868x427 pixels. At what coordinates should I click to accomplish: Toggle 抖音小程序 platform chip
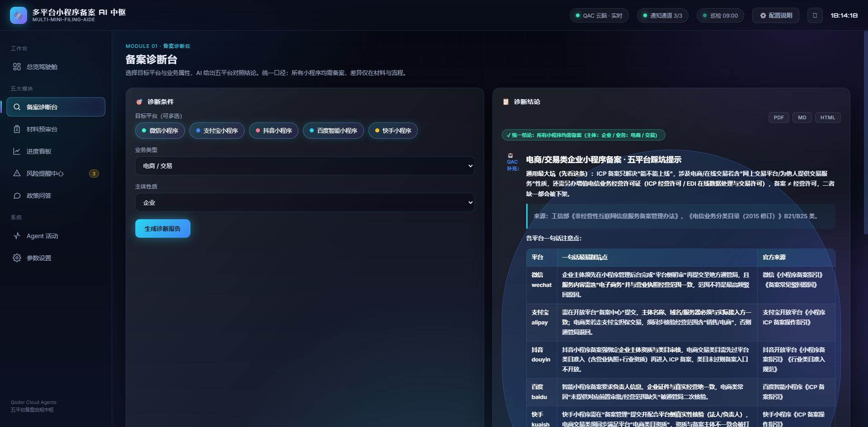pyautogui.click(x=274, y=131)
